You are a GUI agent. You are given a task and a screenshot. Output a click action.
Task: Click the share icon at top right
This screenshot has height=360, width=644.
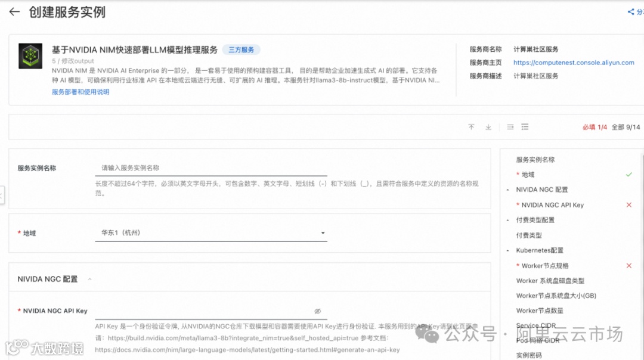click(x=631, y=12)
